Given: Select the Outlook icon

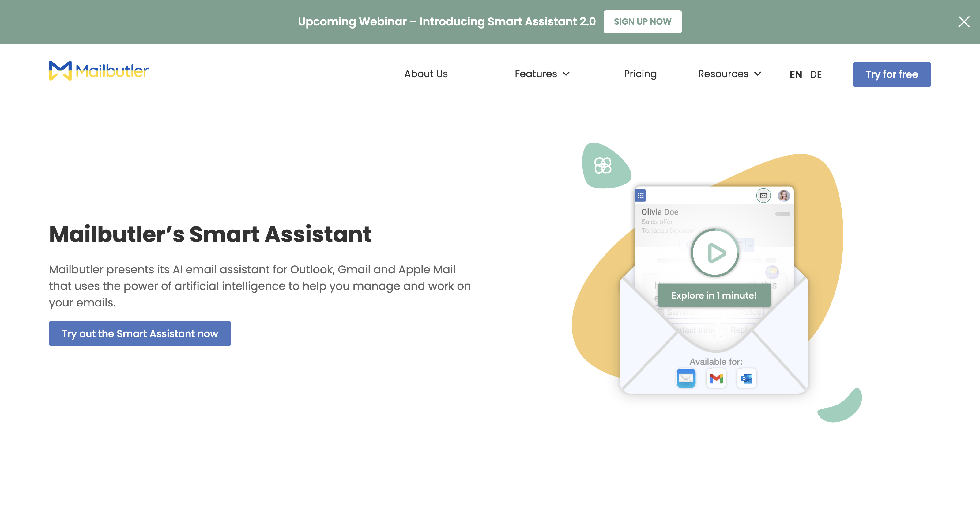Looking at the screenshot, I should click(746, 378).
